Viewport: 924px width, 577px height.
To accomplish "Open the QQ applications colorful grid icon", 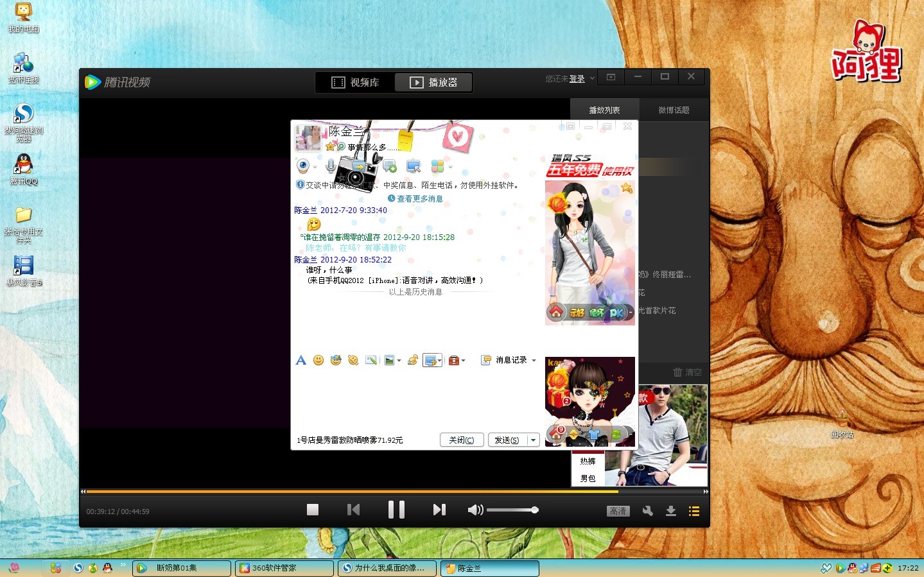I will pyautogui.click(x=437, y=166).
